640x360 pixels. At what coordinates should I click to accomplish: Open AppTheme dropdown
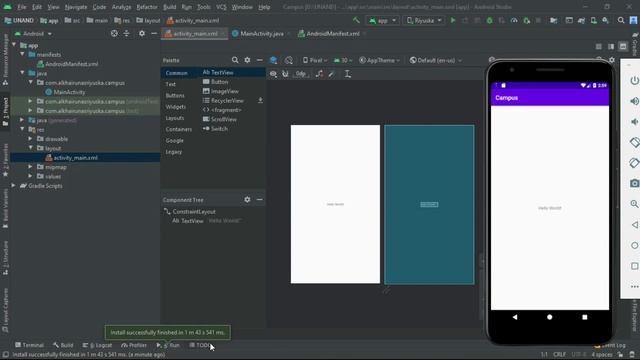[x=379, y=60]
